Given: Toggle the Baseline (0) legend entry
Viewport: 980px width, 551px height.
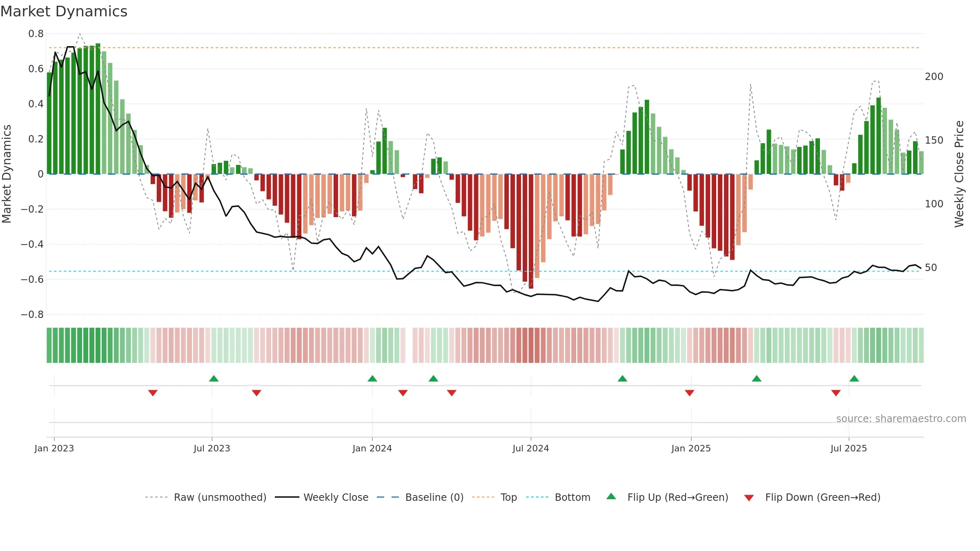Looking at the screenshot, I should coord(420,497).
